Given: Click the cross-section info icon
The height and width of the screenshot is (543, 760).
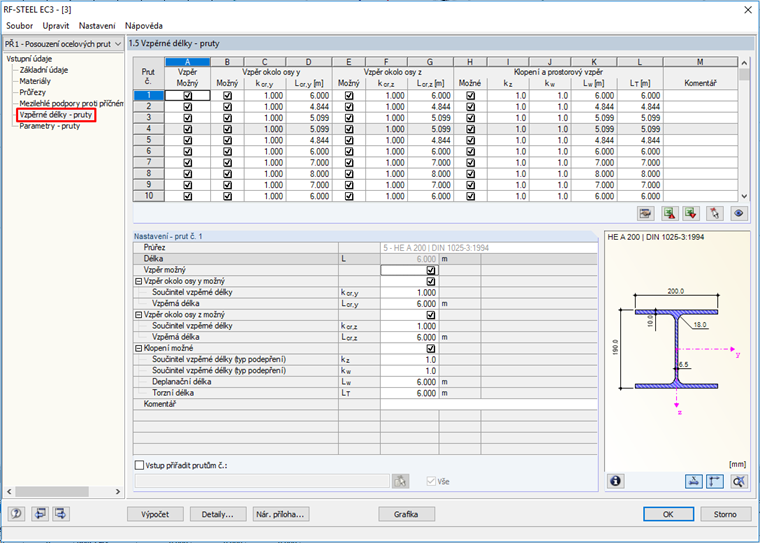Looking at the screenshot, I should [616, 481].
